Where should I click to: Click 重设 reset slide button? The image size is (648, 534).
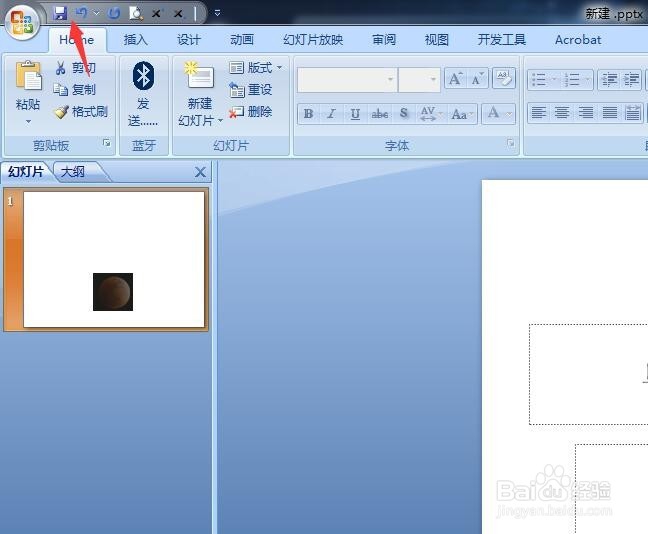[x=250, y=90]
